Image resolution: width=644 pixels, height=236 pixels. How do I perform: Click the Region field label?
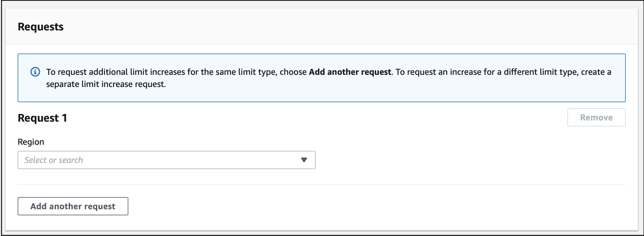(x=31, y=142)
